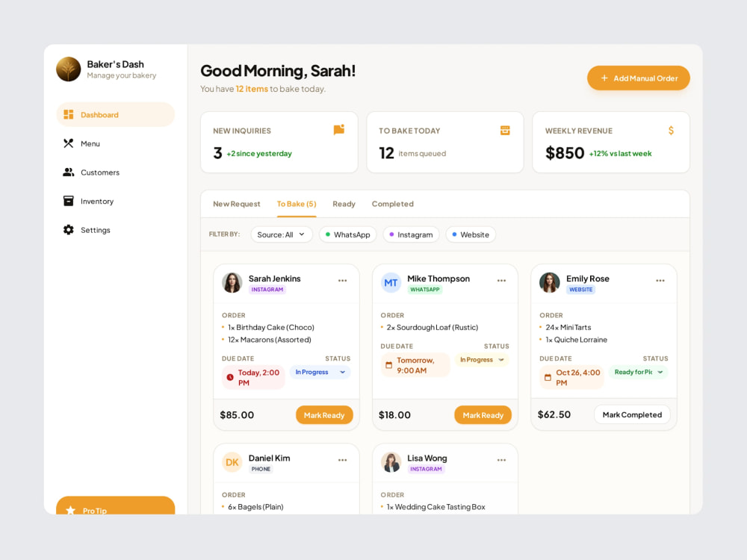Click the Dashboard grid icon in sidebar
Image resolution: width=747 pixels, height=560 pixels.
(x=69, y=114)
